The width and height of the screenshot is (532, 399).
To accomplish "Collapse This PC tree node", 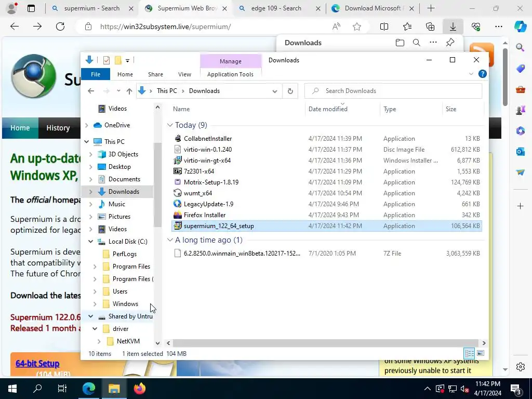I will [x=87, y=141].
